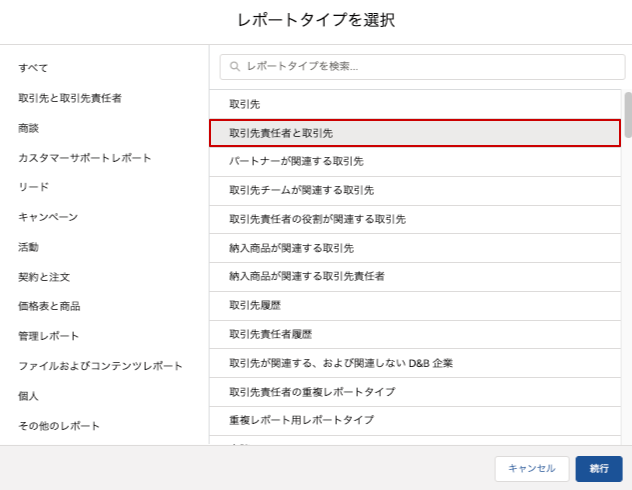The height and width of the screenshot is (490, 632).
Task: Click the レポートタイプを検索 search field
Action: click(420, 67)
